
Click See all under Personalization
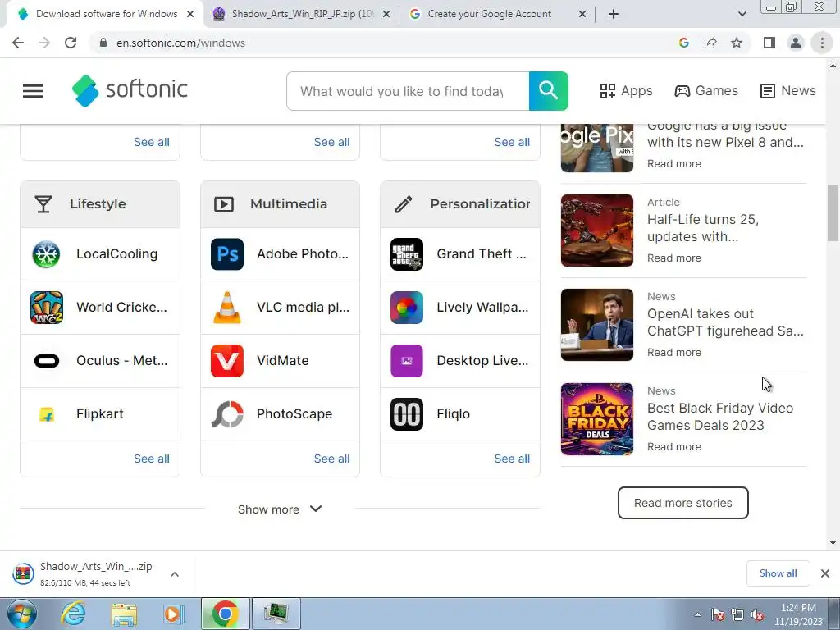point(512,459)
